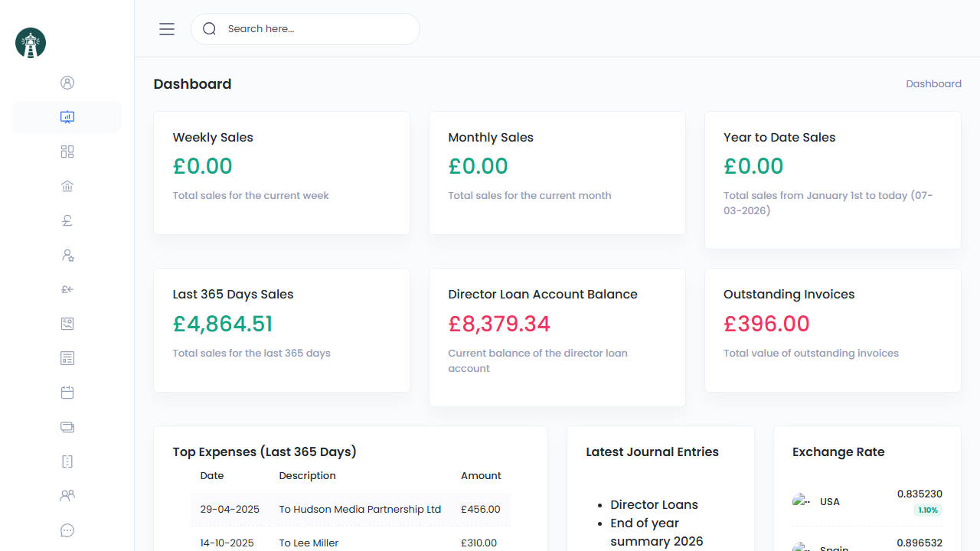Open the user profile icon in sidebar
Viewport: 980px width, 551px height.
(x=67, y=83)
